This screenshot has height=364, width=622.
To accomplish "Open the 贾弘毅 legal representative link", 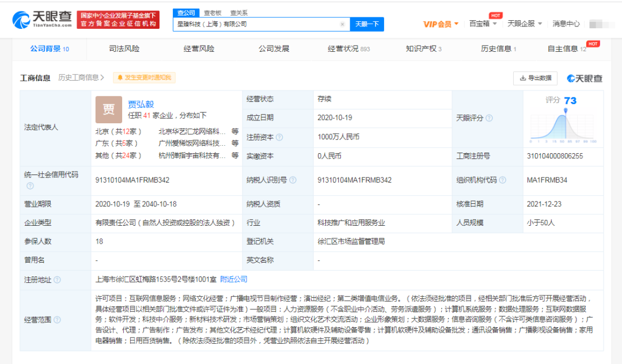I will click(x=141, y=104).
